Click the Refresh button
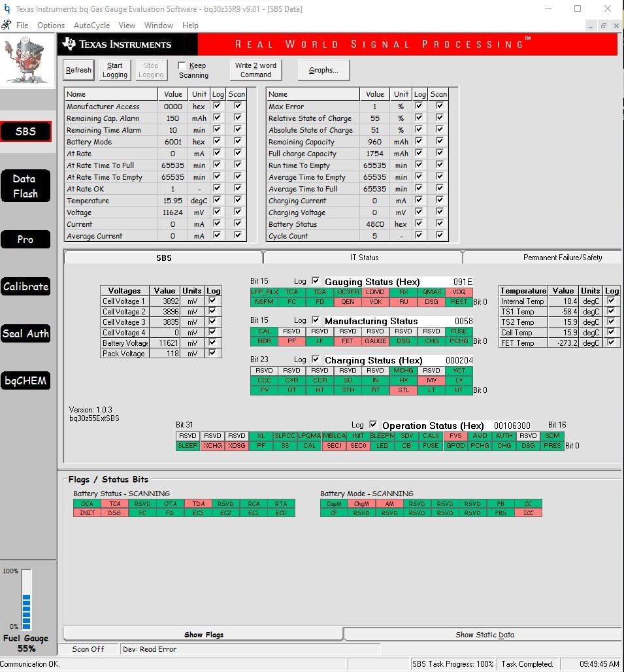Screen dimensions: 624x672 click(x=78, y=70)
